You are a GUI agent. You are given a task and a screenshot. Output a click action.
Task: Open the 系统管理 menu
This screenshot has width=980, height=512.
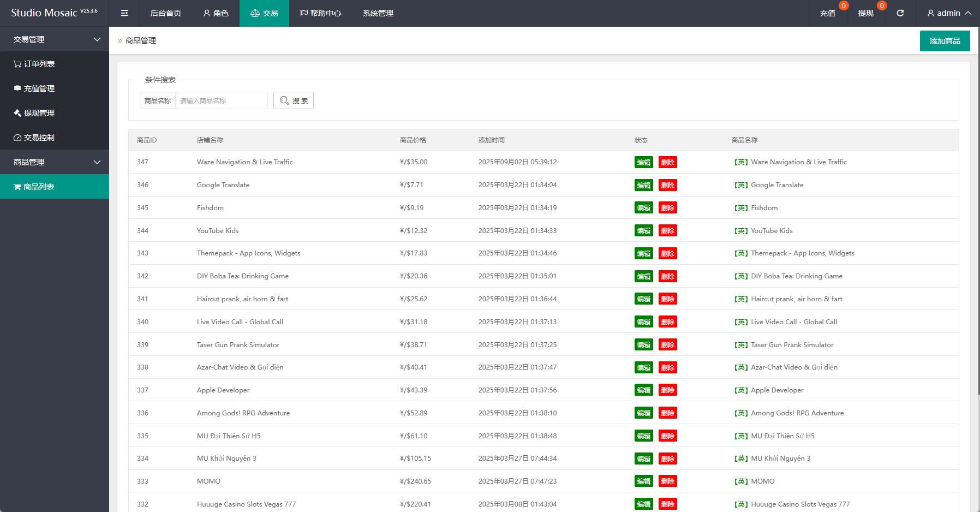click(x=378, y=13)
